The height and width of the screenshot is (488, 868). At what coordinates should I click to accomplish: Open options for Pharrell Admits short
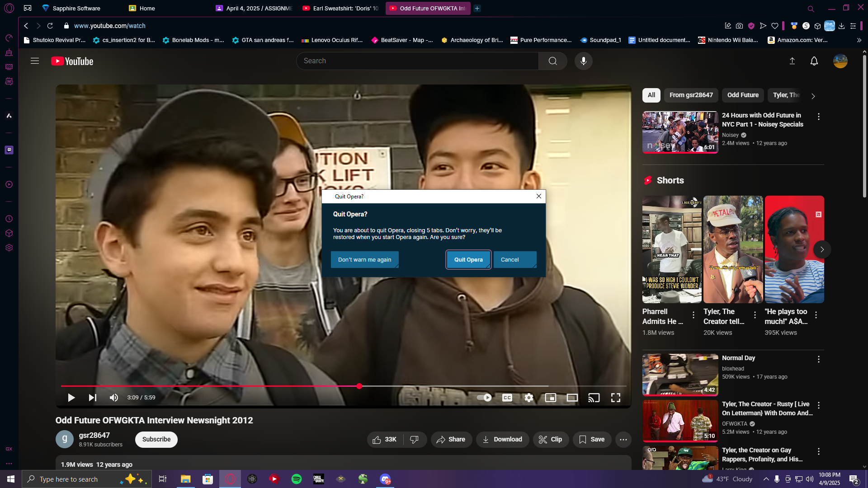693,315
